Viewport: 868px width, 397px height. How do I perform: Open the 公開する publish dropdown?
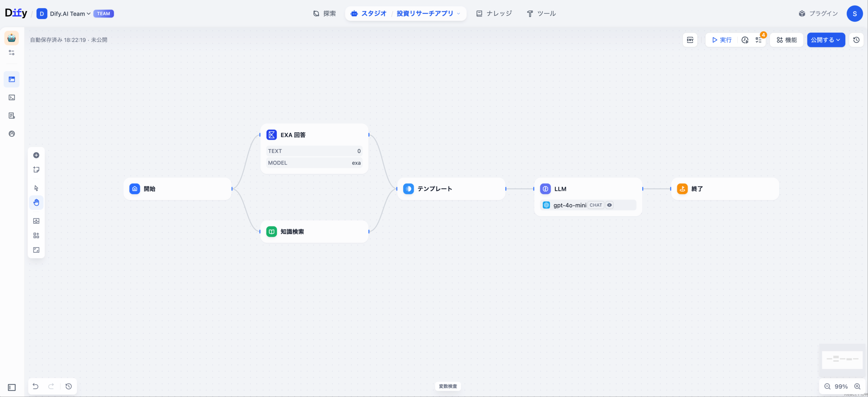826,40
